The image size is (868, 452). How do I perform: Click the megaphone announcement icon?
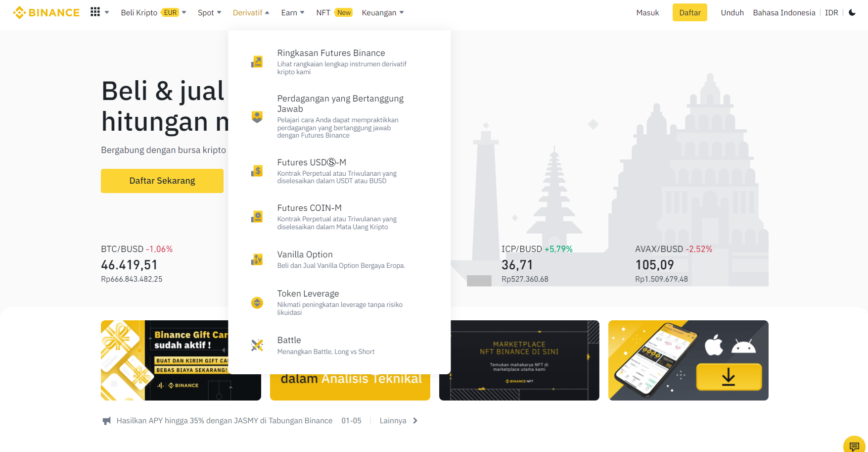coord(106,421)
